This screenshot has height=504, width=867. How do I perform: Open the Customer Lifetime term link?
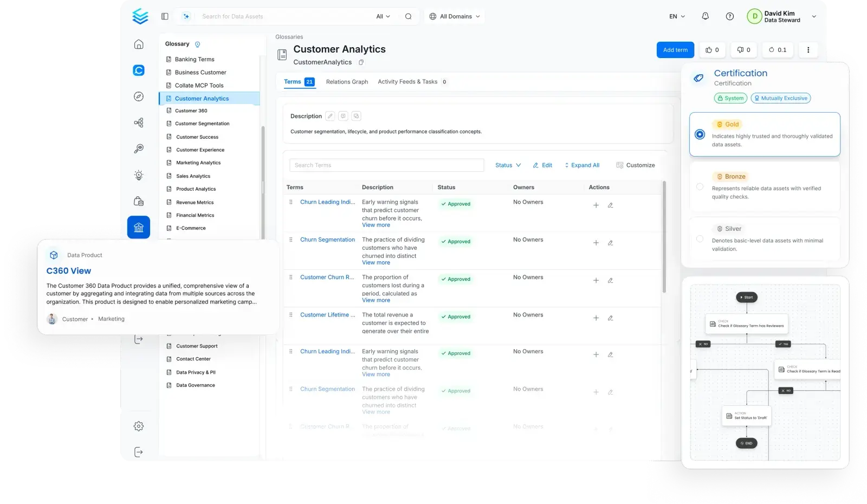point(327,315)
